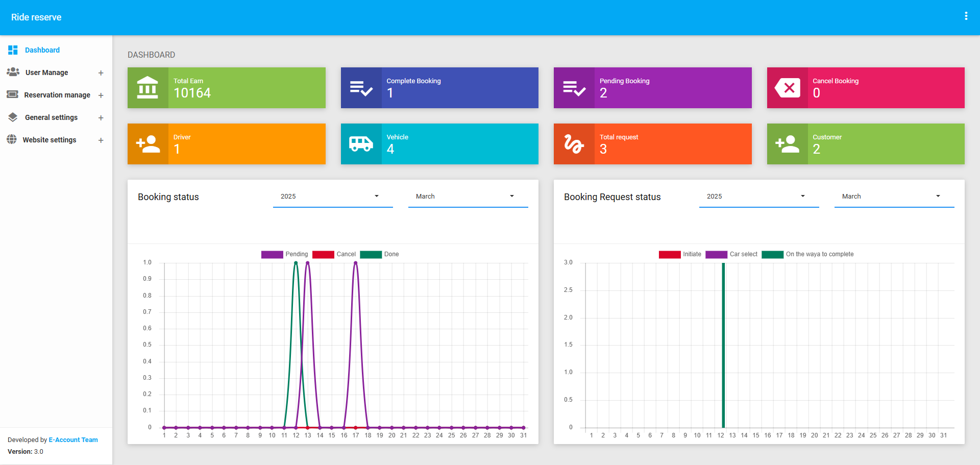Click the Complete Booking checklist icon
Viewport: 980px width, 465px height.
pos(361,88)
